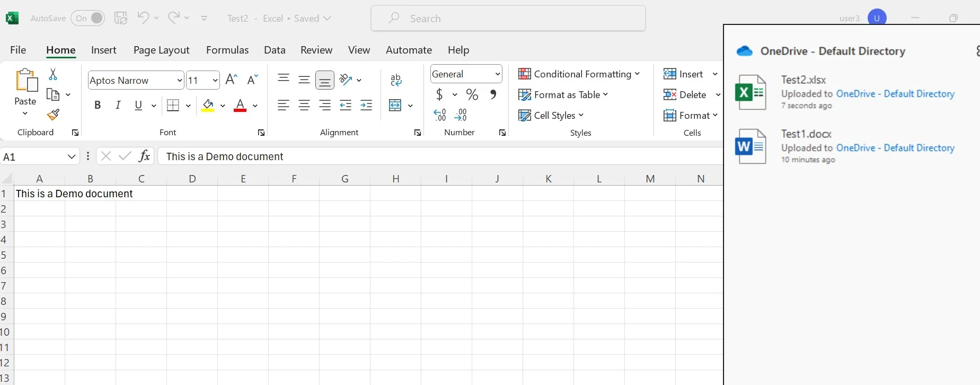Apply borders to the cell

pyautogui.click(x=173, y=105)
